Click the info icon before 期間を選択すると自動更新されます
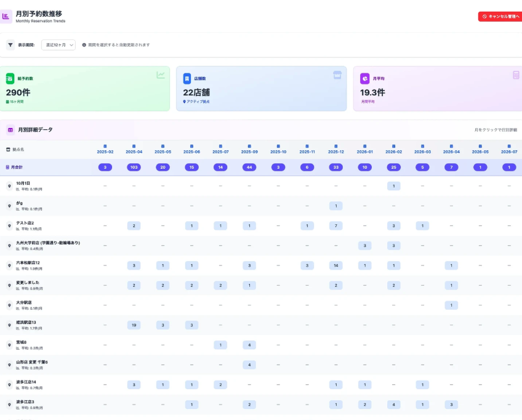The height and width of the screenshot is (420, 522). pyautogui.click(x=84, y=45)
